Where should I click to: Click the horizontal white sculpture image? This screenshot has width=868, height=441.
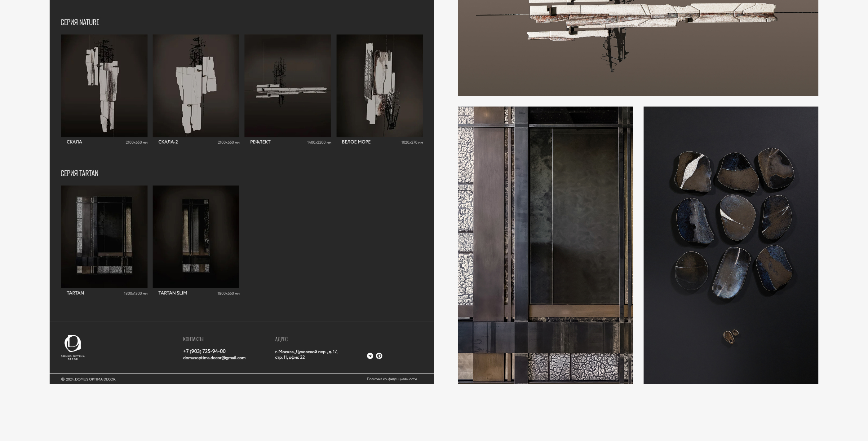tap(638, 47)
